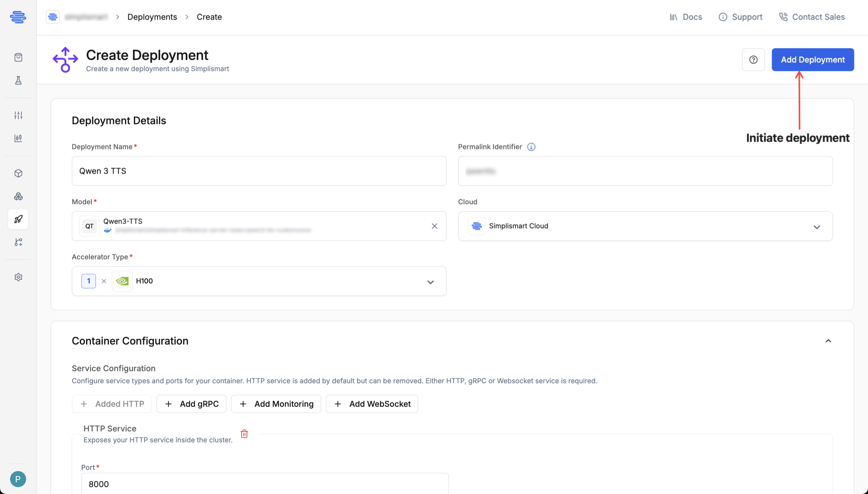Click the Create Deployment arrows icon

tap(65, 60)
